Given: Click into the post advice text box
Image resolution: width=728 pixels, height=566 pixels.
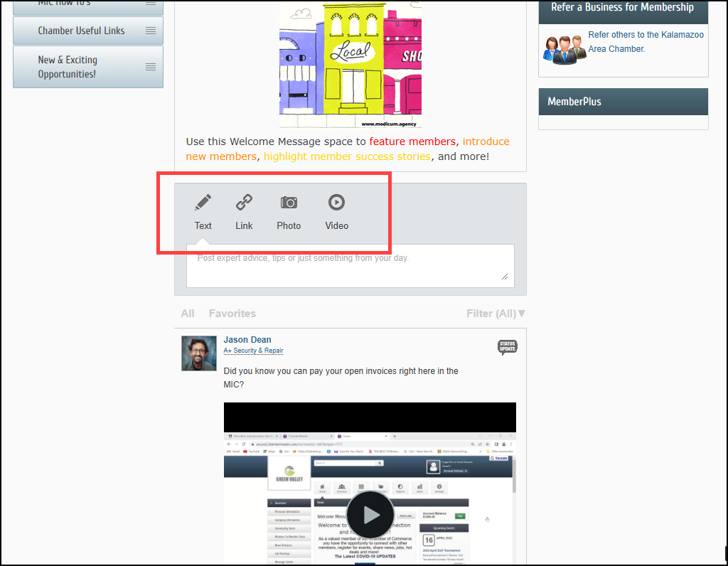Looking at the screenshot, I should point(350,266).
